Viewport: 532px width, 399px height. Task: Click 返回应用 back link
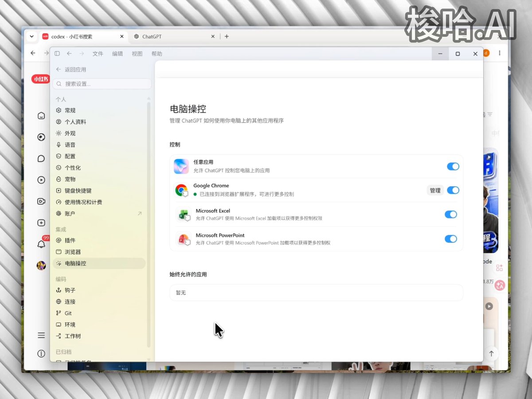[71, 70]
